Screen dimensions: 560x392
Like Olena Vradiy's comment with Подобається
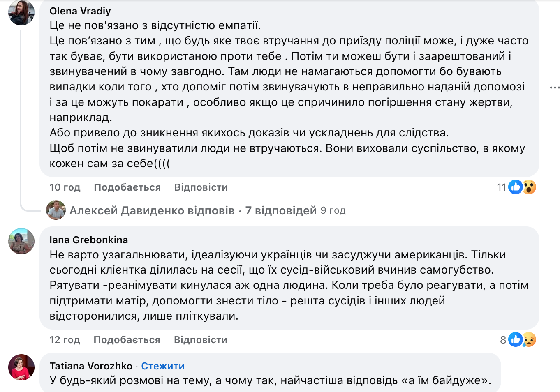(127, 187)
